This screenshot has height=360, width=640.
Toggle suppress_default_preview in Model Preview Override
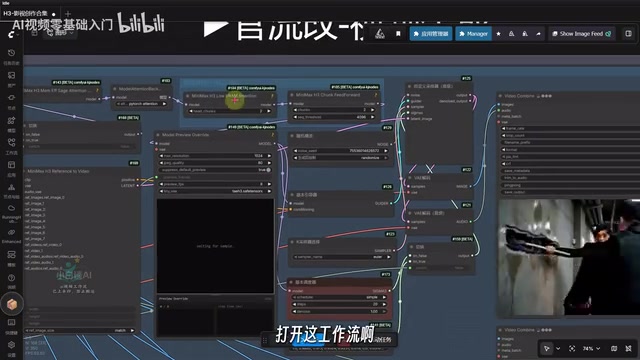215,170
